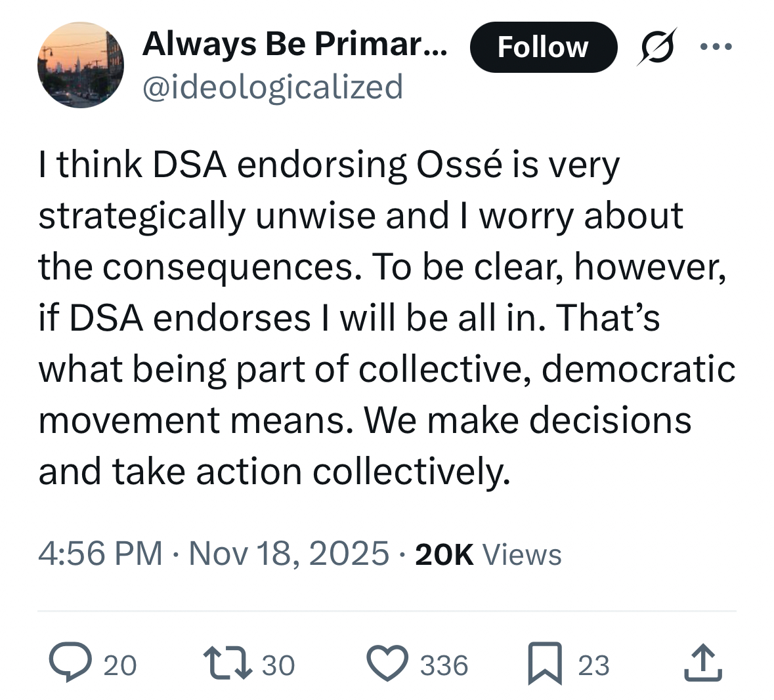
Task: Open the three-dot more options menu
Action: pos(716,47)
